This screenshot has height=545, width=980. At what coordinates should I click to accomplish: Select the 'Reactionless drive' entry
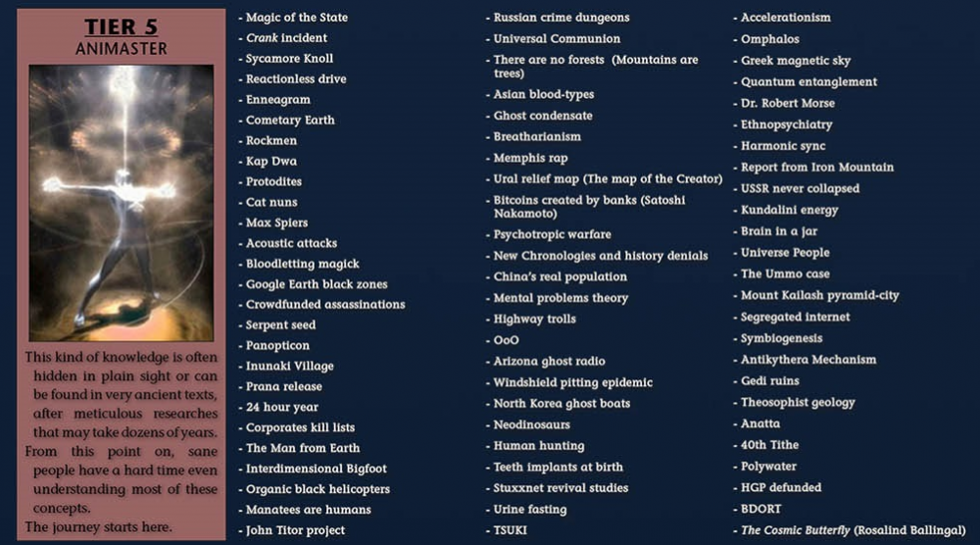coord(295,79)
